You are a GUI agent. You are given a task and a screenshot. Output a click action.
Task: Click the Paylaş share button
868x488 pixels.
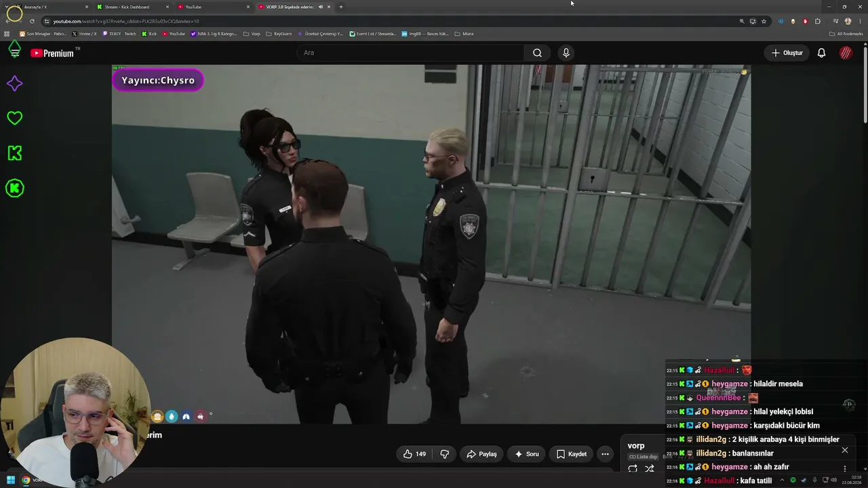481,454
